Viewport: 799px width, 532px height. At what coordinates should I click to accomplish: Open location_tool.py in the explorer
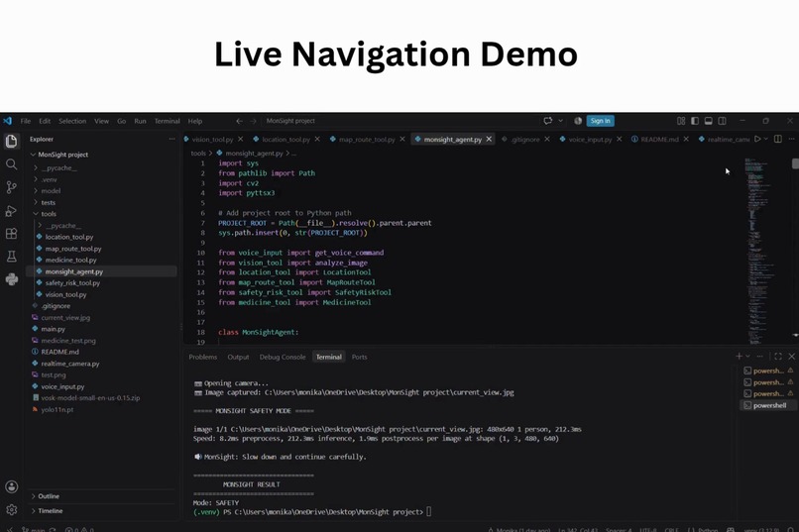(68, 237)
